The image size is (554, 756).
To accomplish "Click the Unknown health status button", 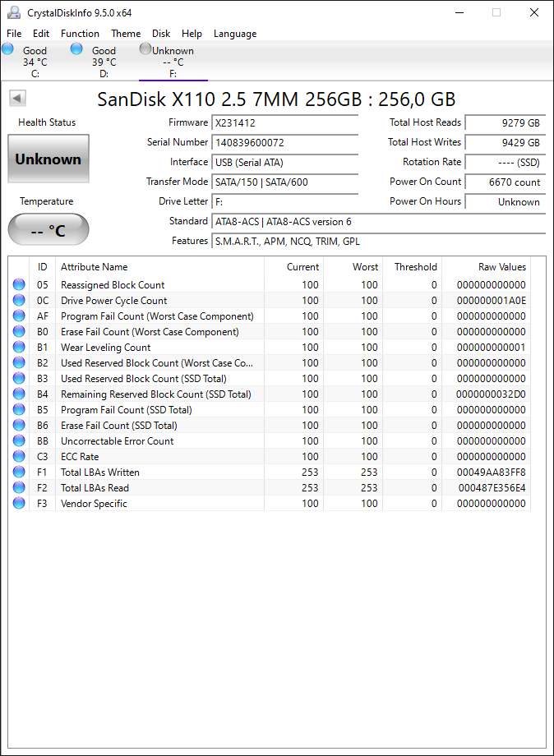I will click(48, 159).
